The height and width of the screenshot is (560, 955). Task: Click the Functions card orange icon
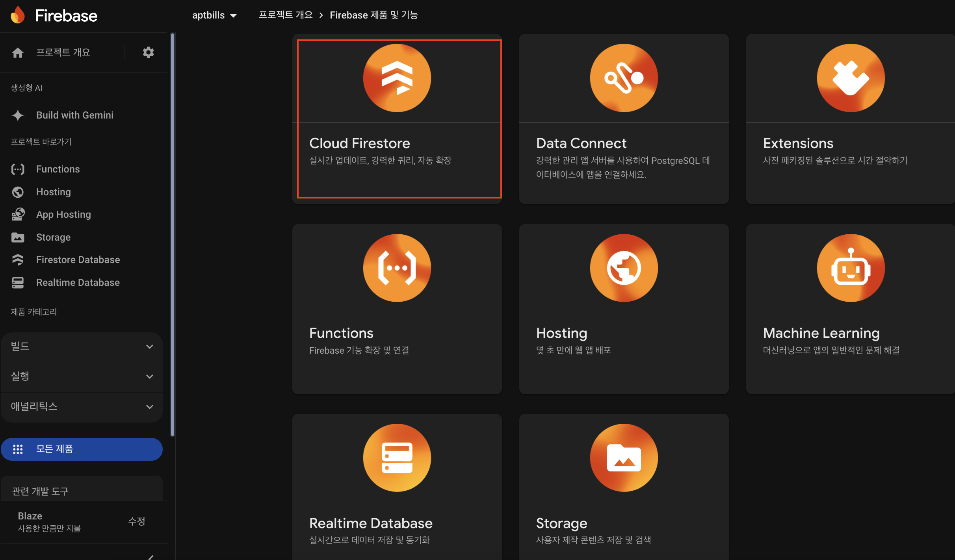[397, 268]
